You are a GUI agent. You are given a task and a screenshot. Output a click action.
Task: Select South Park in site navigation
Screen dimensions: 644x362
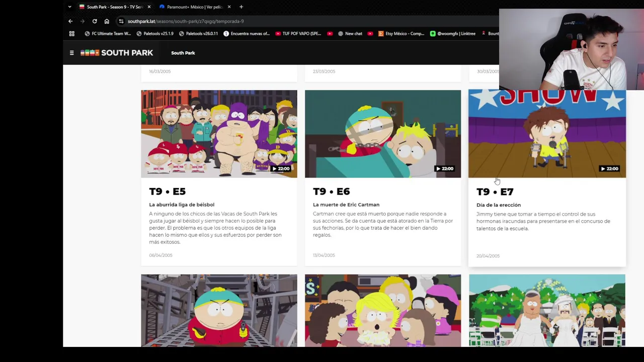(x=183, y=53)
